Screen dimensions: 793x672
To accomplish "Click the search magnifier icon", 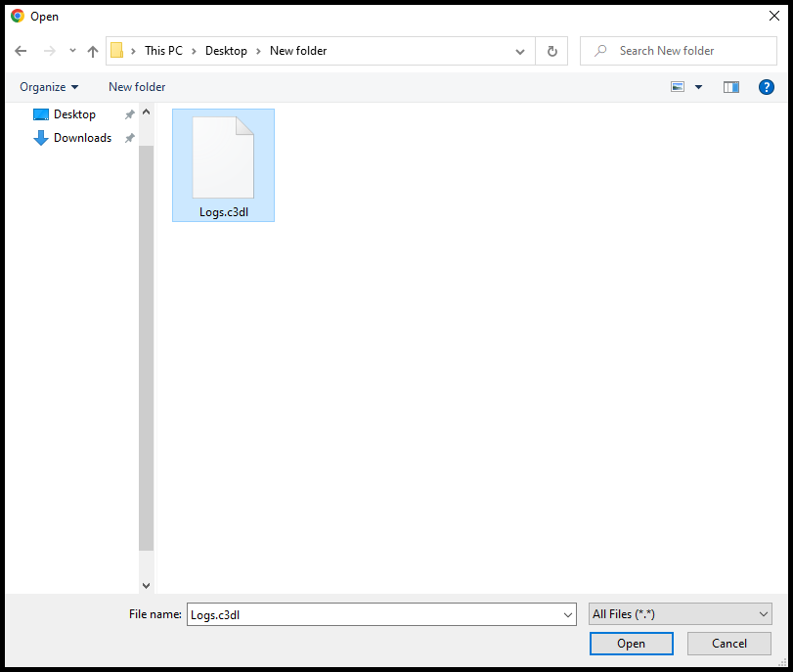I will point(600,51).
